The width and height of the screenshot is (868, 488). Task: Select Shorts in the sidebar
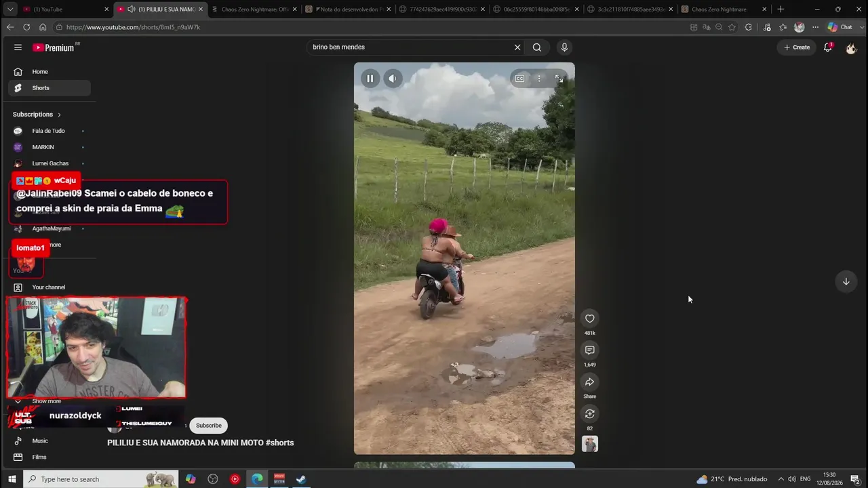coord(50,88)
